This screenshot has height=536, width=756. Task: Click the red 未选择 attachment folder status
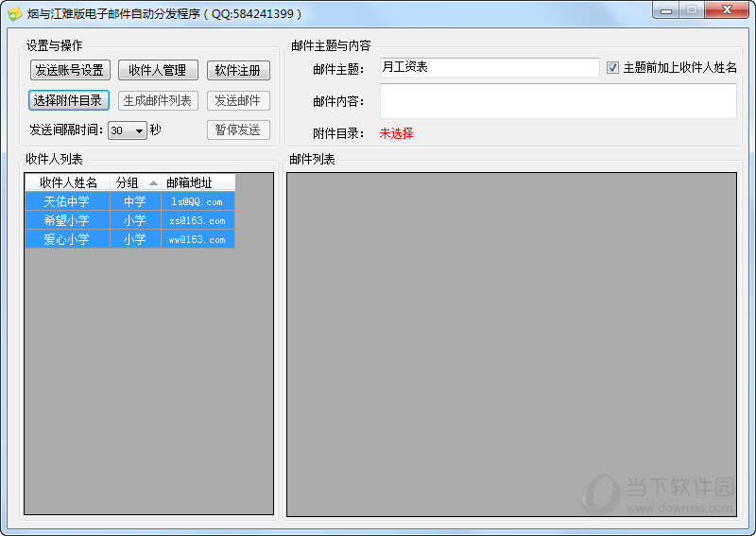coord(396,133)
